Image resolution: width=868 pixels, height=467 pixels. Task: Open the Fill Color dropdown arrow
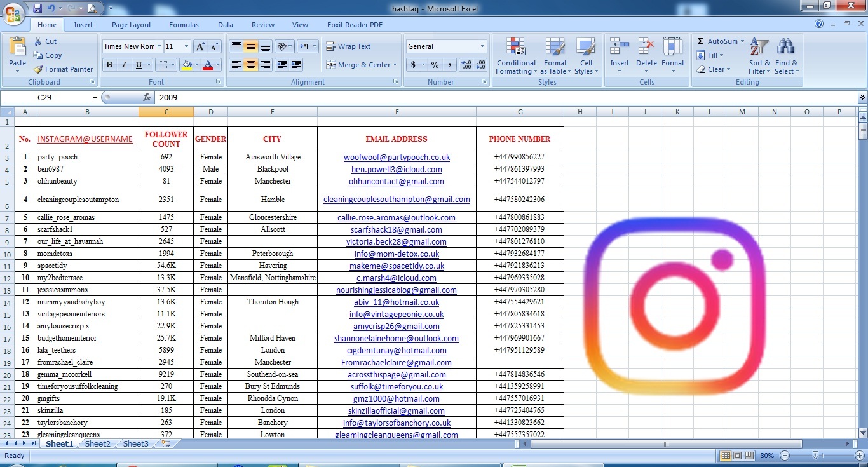click(195, 65)
